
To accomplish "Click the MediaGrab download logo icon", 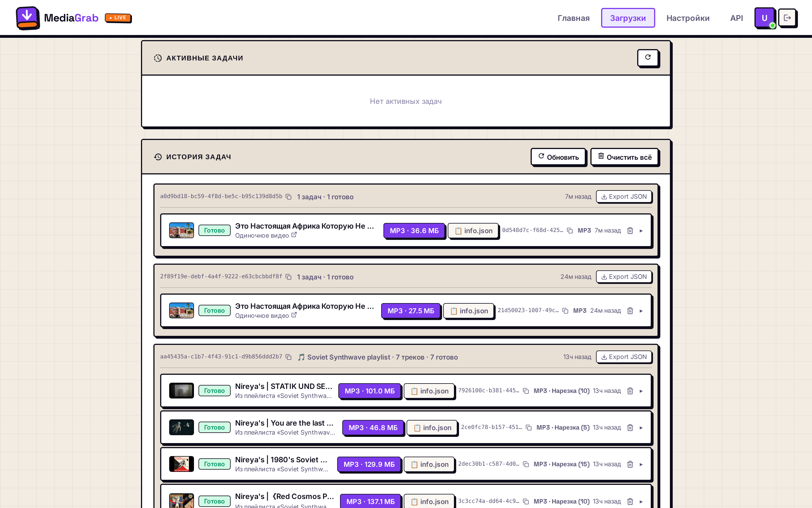I will (x=28, y=18).
